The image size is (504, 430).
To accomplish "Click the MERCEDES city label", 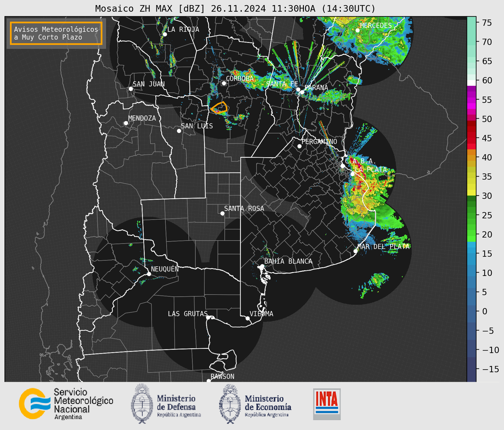I will pyautogui.click(x=376, y=26).
